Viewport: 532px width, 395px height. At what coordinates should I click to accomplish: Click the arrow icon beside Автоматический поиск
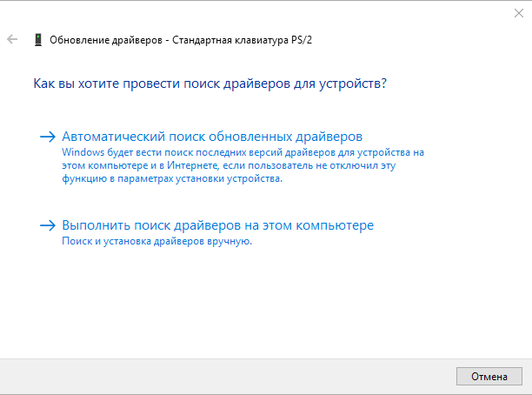47,137
